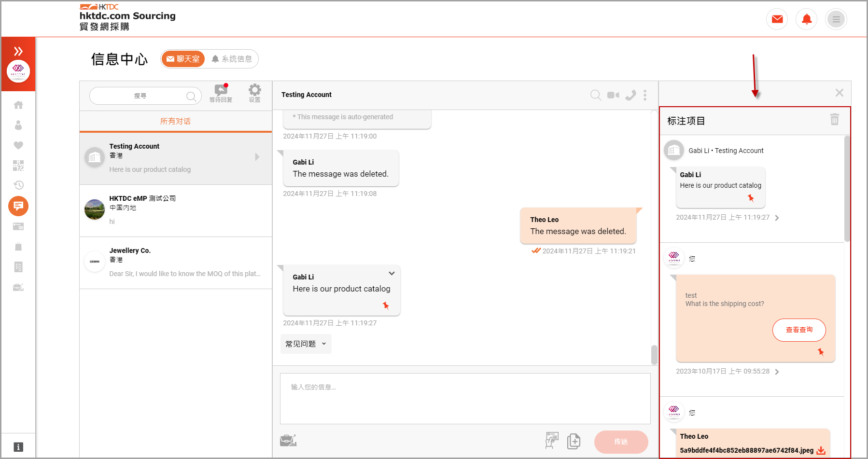Open the QR code icon in sidebar
The width and height of the screenshot is (868, 459).
[x=18, y=166]
